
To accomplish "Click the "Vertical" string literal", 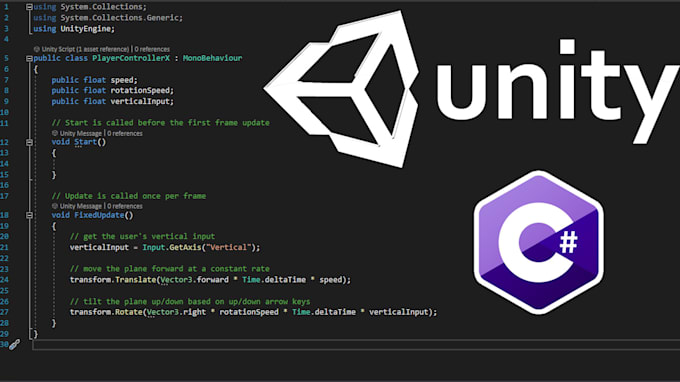I will (x=229, y=248).
